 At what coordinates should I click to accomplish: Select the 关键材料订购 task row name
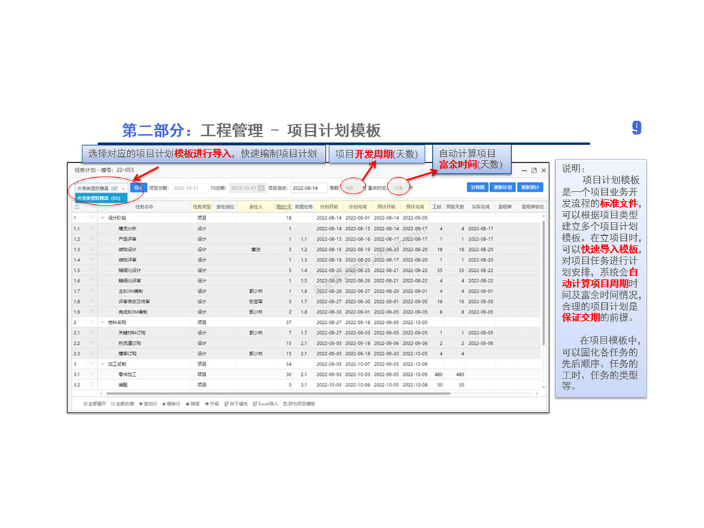132,333
